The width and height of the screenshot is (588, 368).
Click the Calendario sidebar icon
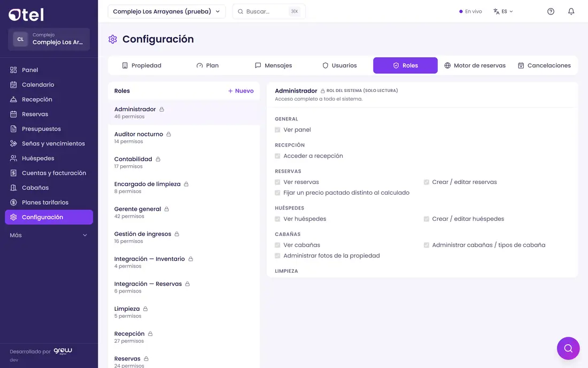coord(13,85)
